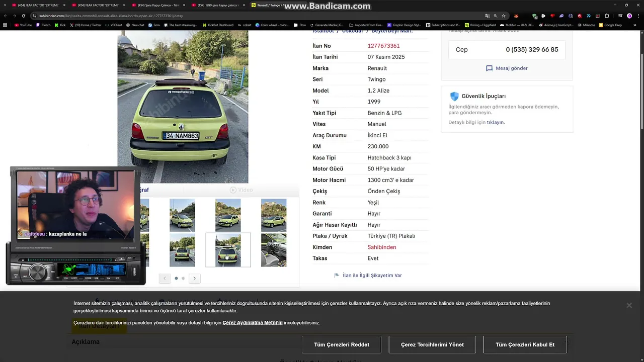The image size is (644, 362).
Task: Click the listing number 1277673361
Action: pyautogui.click(x=384, y=46)
